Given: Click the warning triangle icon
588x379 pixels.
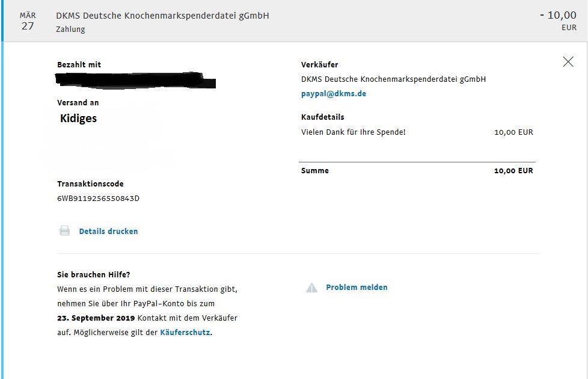Looking at the screenshot, I should pyautogui.click(x=311, y=288).
